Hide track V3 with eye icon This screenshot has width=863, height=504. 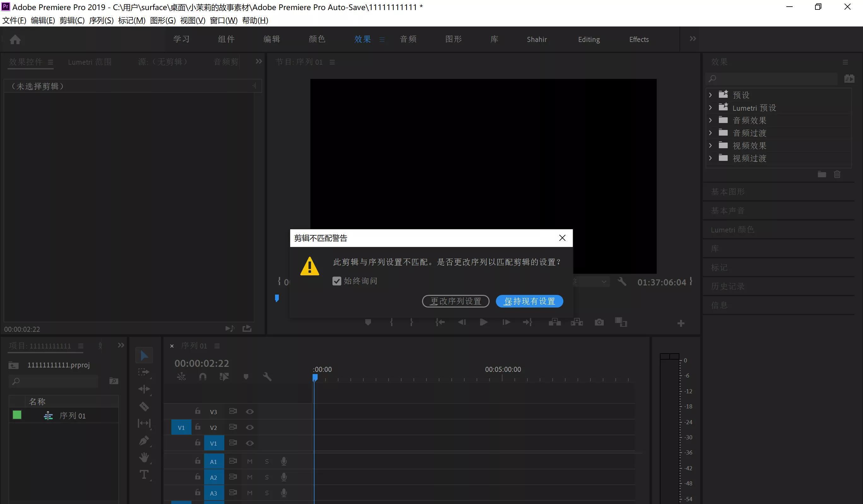(250, 412)
